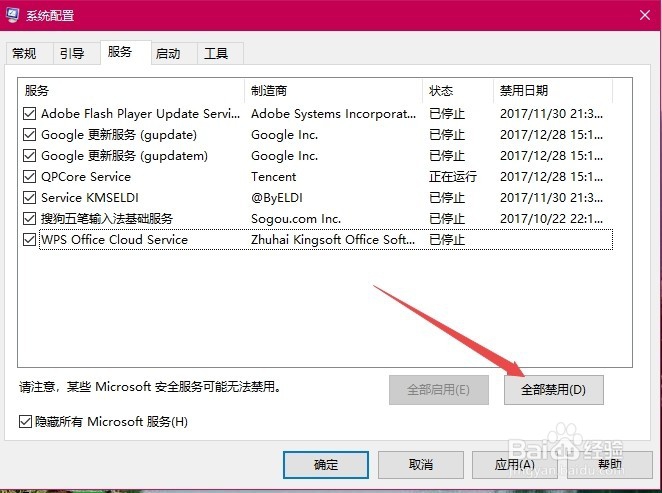The width and height of the screenshot is (662, 493).
Task: Open help via 帮助 button
Action: [x=610, y=465]
